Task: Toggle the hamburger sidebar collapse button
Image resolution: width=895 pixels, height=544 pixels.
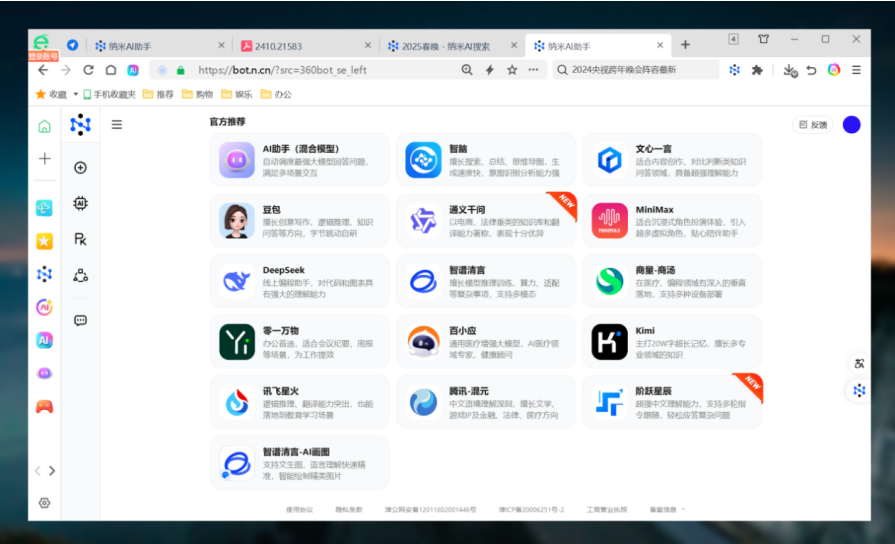Action: click(x=117, y=125)
